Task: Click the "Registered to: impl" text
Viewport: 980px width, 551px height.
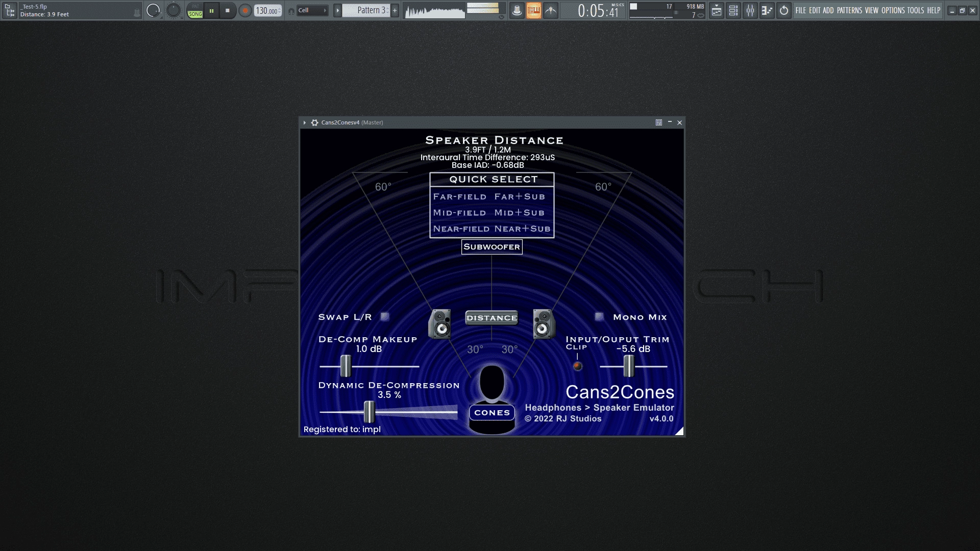Action: [x=342, y=430]
